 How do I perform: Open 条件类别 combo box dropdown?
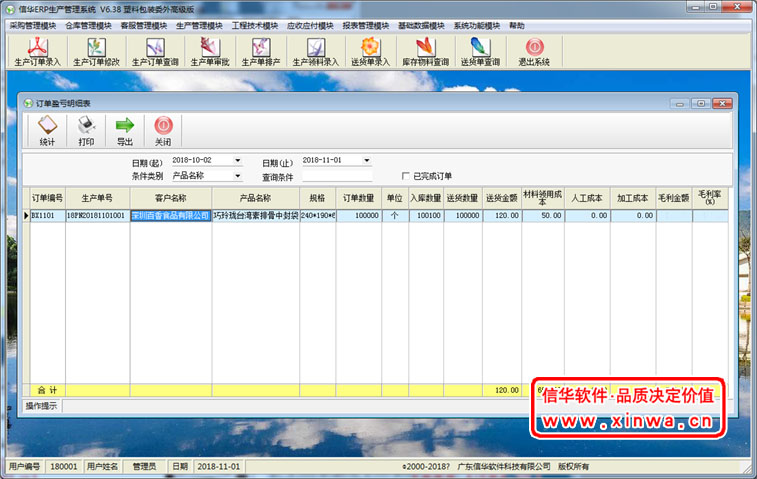tap(238, 176)
